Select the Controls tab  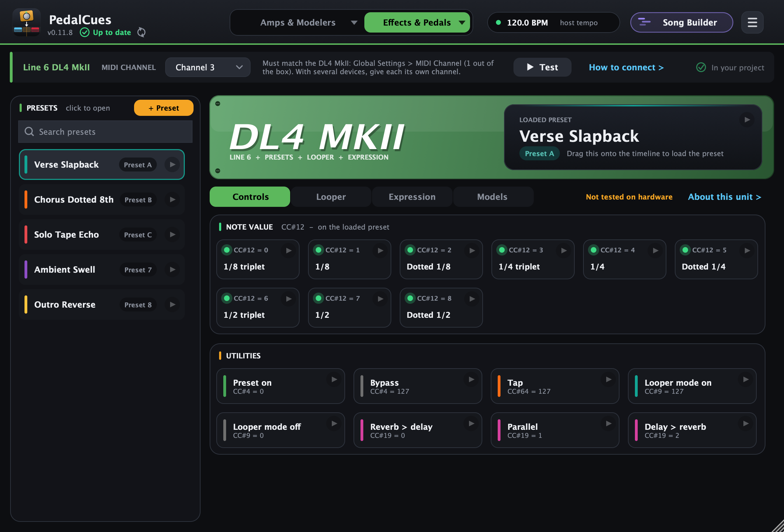(x=250, y=197)
